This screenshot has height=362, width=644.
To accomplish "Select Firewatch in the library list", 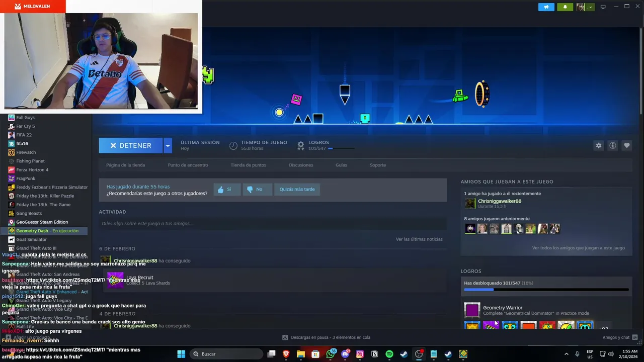I will coord(26,152).
